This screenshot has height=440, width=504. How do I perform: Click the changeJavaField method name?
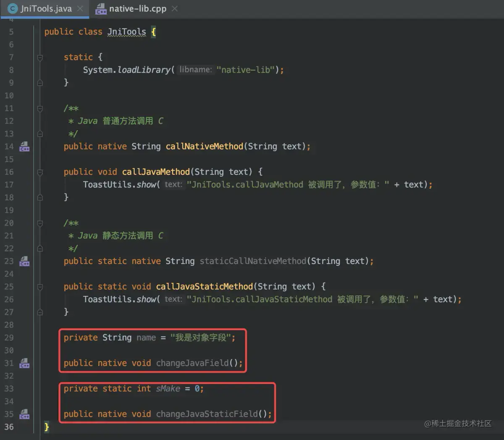(192, 363)
